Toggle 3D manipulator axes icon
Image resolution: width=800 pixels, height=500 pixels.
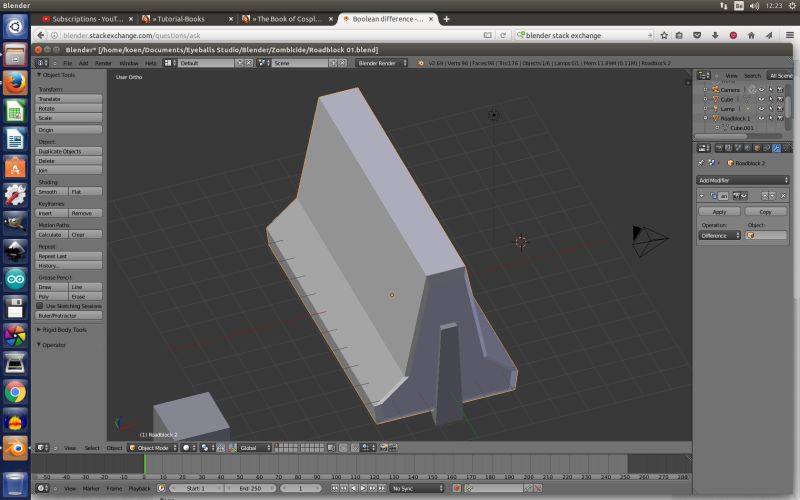[x=232, y=448]
